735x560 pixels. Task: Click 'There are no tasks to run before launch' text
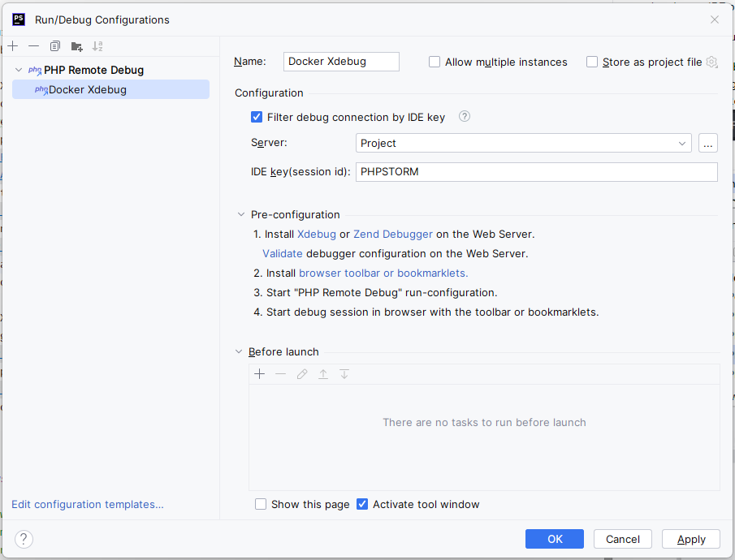(x=484, y=422)
